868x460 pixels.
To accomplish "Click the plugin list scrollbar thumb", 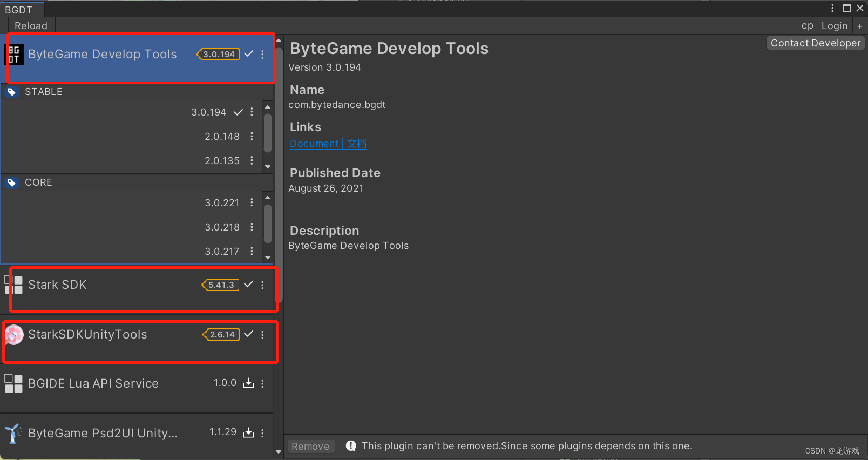I will pos(279,175).
